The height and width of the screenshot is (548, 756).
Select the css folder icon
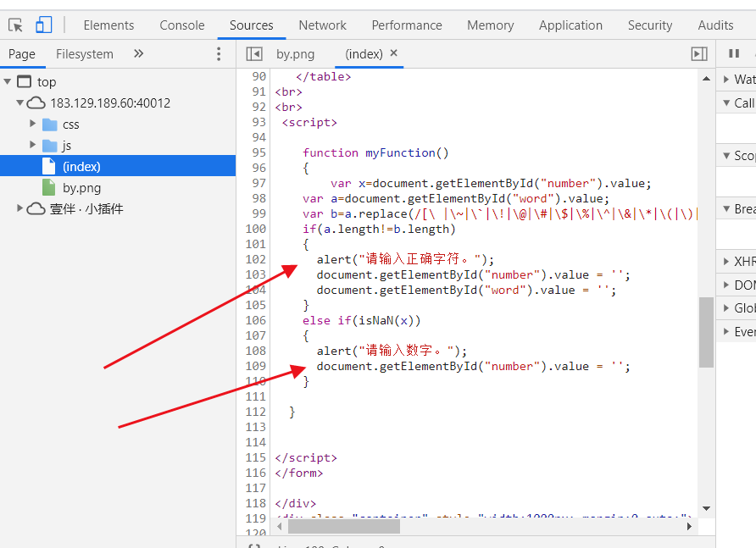pyautogui.click(x=50, y=125)
